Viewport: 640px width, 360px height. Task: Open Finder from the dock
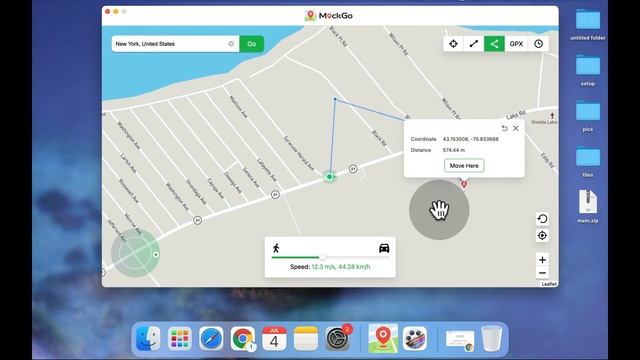(x=148, y=338)
